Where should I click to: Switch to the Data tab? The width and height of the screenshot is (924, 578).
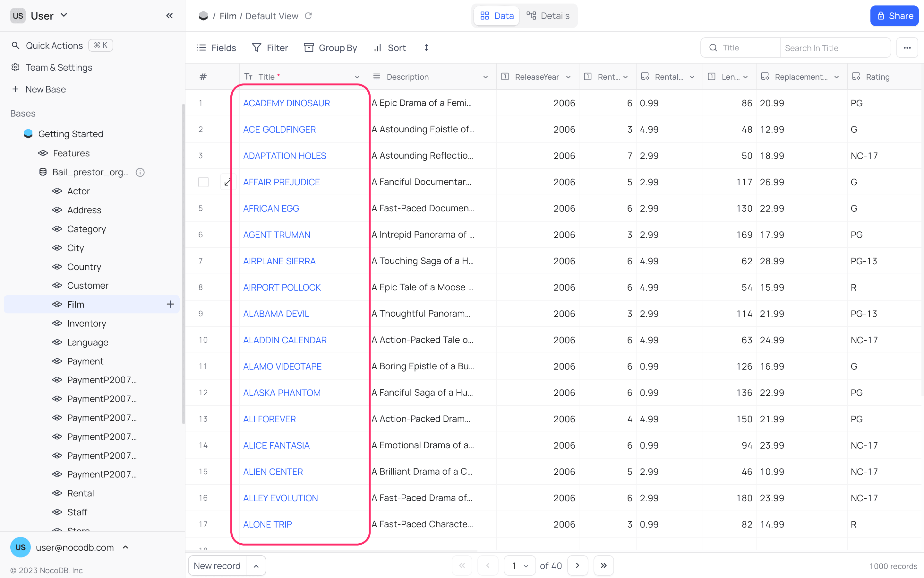[x=497, y=16]
